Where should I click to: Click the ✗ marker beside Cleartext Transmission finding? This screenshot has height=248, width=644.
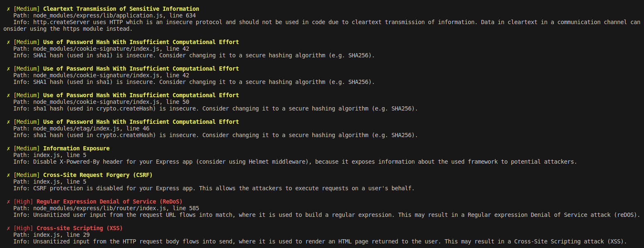click(8, 9)
